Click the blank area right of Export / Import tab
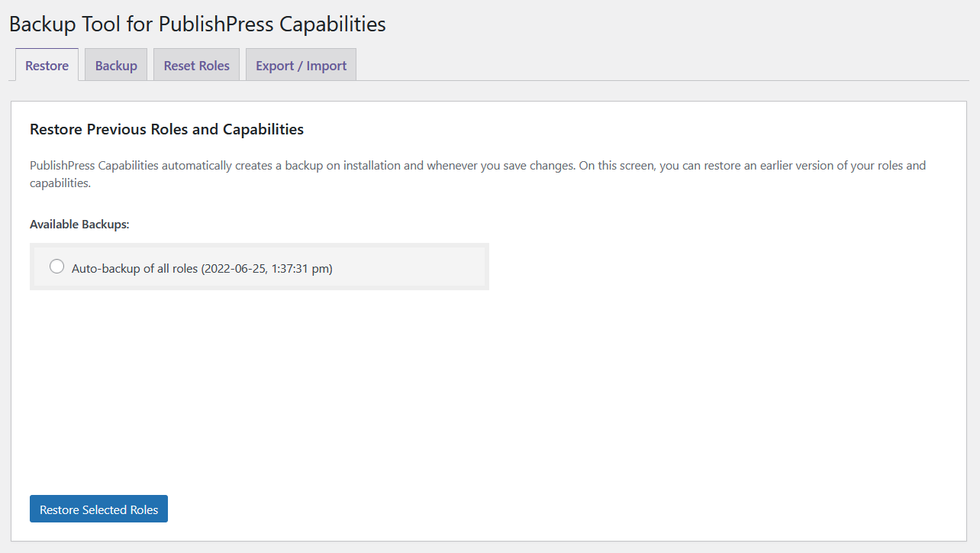The image size is (980, 553). [649, 66]
